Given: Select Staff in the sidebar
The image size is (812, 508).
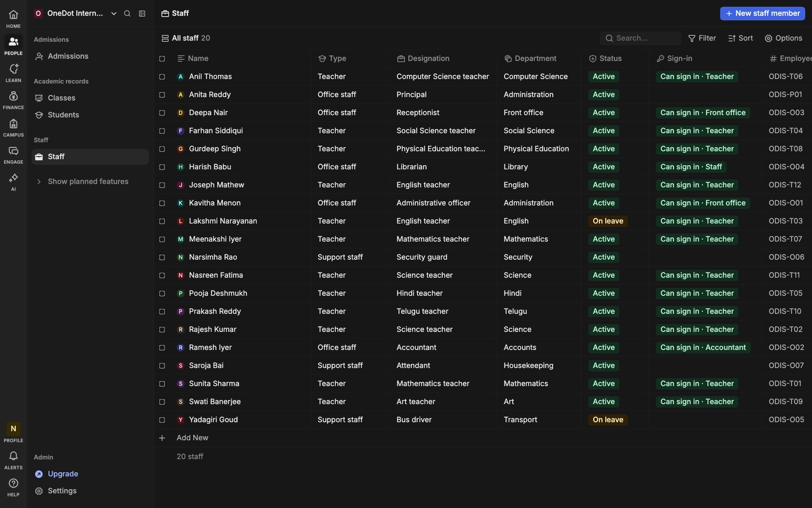Looking at the screenshot, I should 90,157.
